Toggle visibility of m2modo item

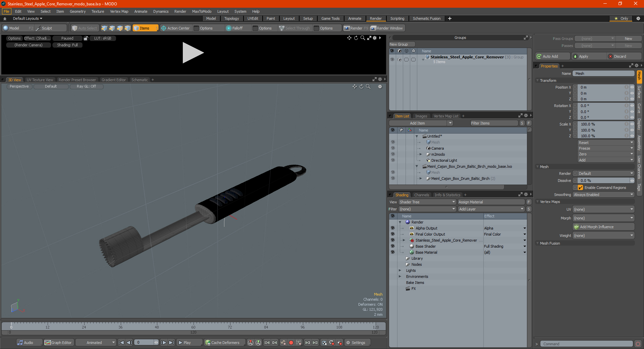393,154
